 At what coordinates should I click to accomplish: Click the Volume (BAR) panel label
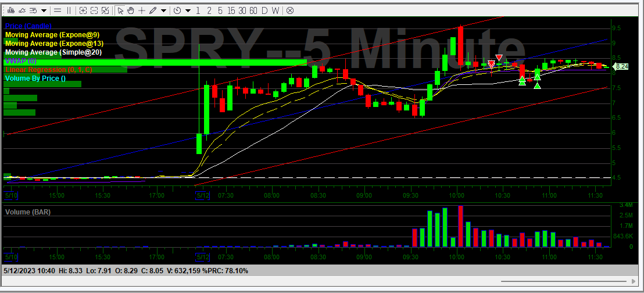[28, 212]
